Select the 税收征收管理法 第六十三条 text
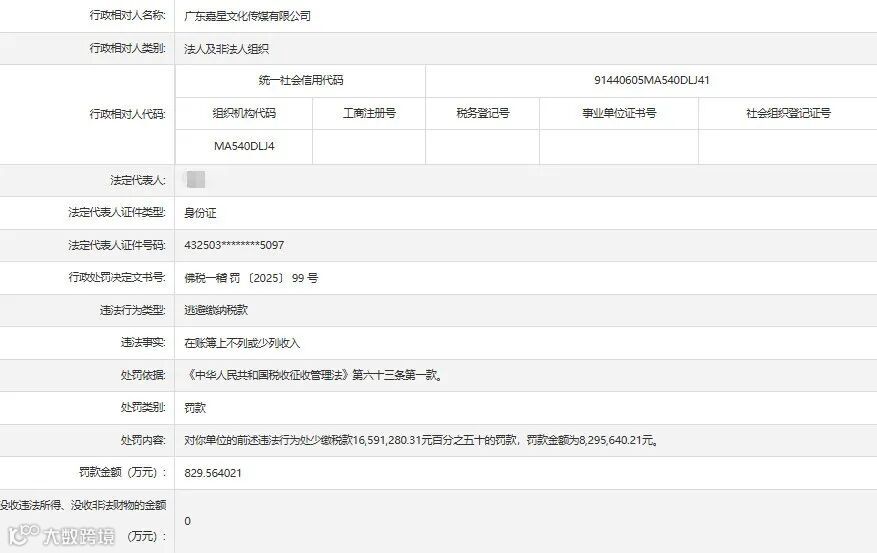The image size is (877, 553). coord(315,375)
